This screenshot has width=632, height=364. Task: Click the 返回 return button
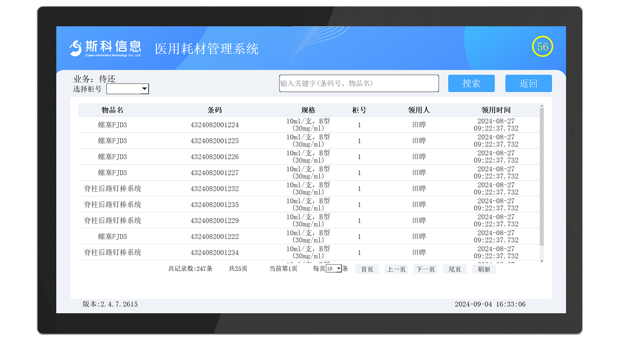(528, 83)
